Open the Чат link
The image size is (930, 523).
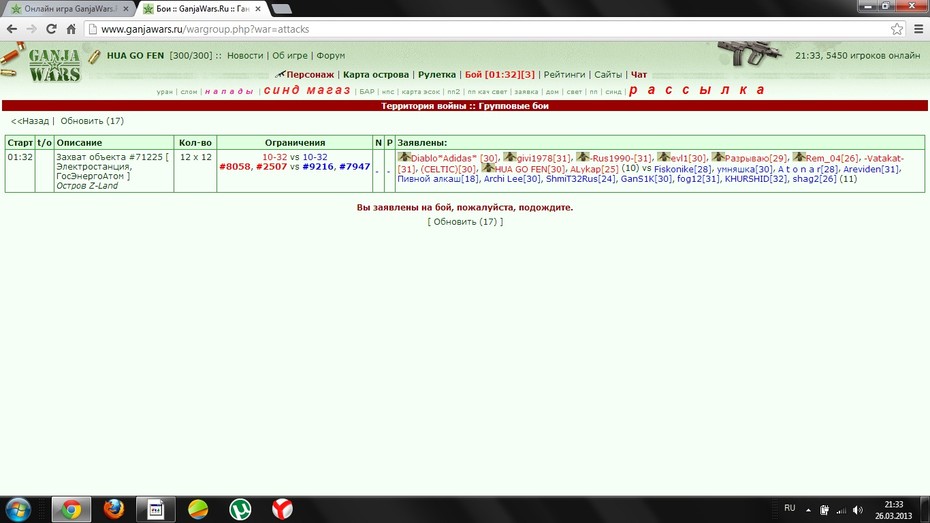pos(639,75)
